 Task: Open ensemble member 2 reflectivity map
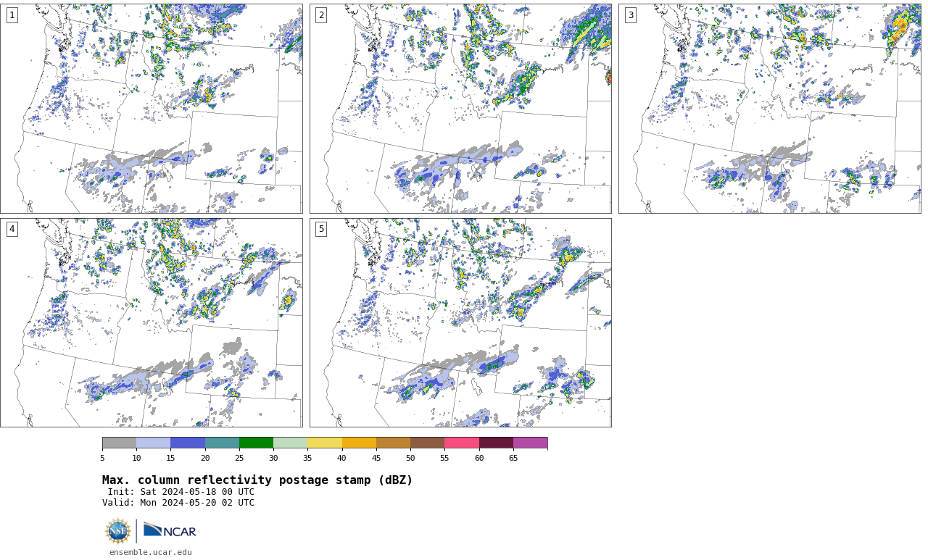(x=460, y=109)
